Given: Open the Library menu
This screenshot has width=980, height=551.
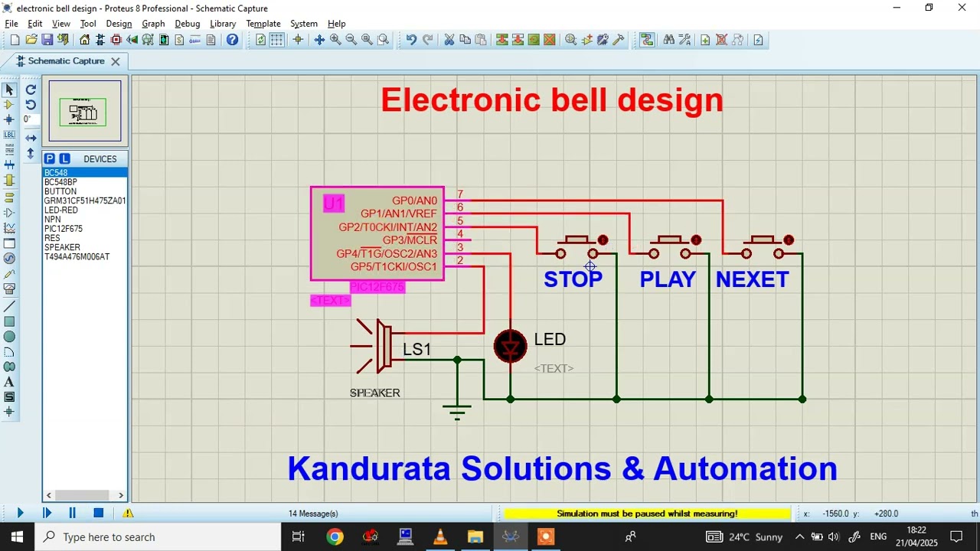Looking at the screenshot, I should 223,24.
